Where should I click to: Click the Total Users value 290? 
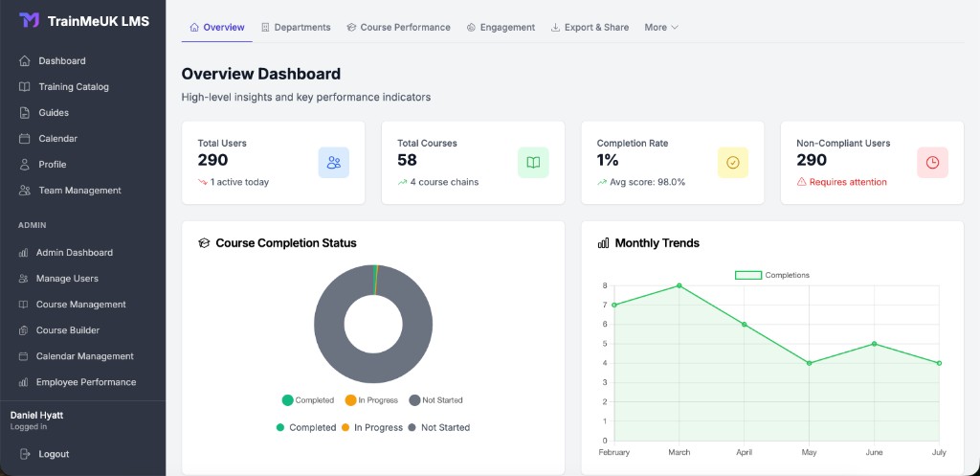(213, 160)
